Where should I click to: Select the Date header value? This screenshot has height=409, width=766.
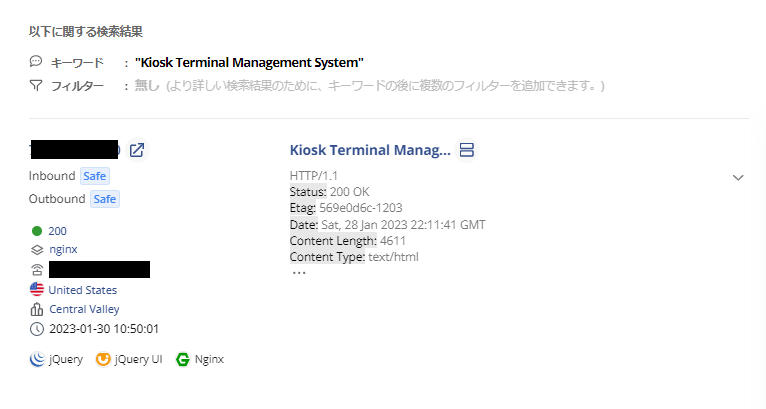(x=404, y=225)
